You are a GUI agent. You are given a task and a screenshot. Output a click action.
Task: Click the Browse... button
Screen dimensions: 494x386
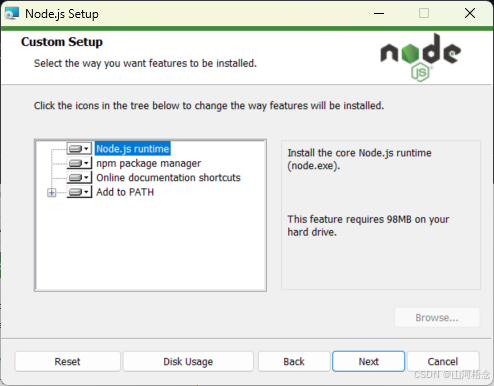[x=437, y=318]
